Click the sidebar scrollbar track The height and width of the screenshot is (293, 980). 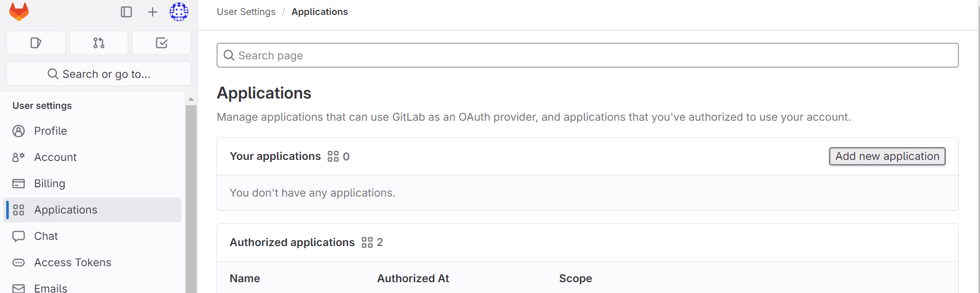click(191, 199)
